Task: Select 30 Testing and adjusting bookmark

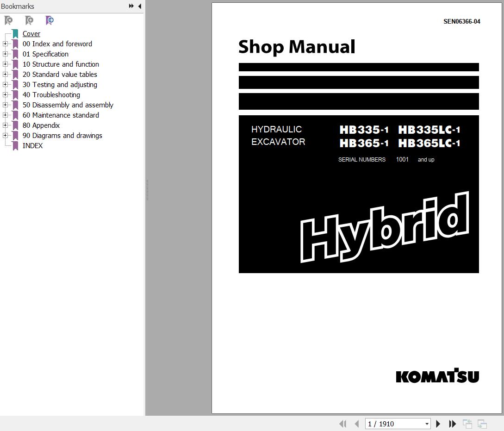Action: 60,85
